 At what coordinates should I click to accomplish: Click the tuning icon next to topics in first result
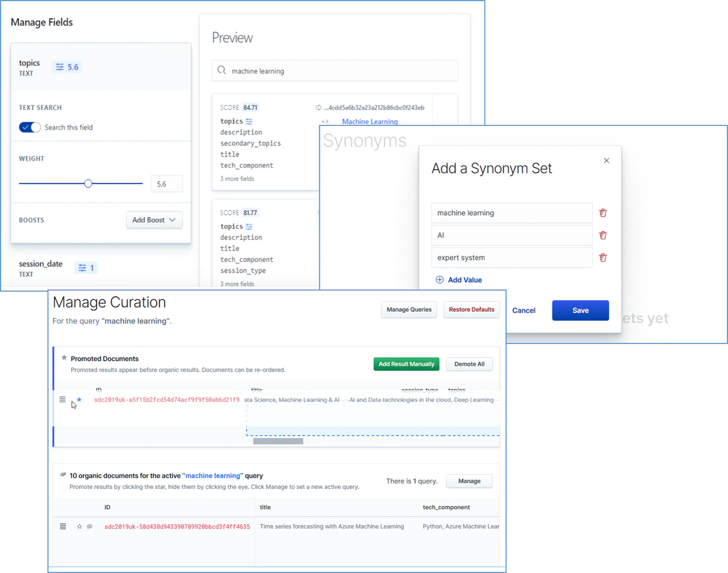coord(249,122)
